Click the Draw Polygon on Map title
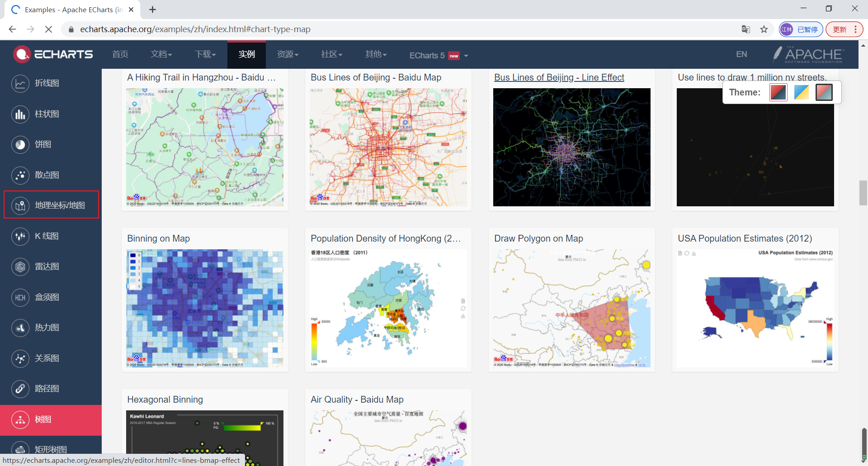Viewport: 868px width, 466px height. click(x=538, y=238)
